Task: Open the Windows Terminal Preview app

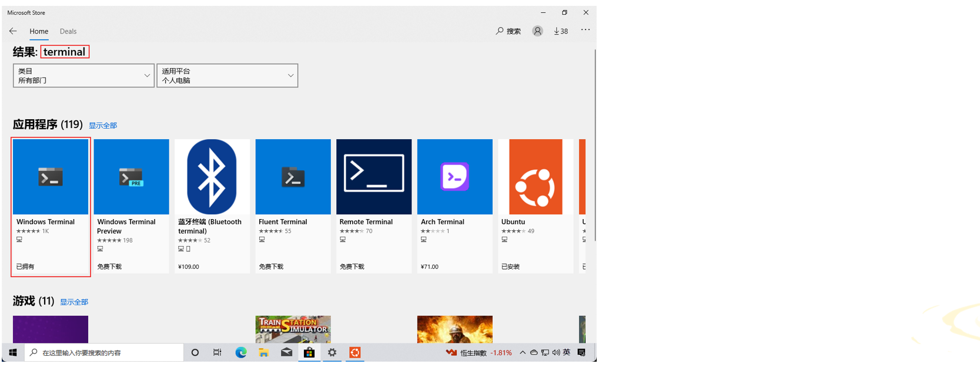Action: click(131, 206)
